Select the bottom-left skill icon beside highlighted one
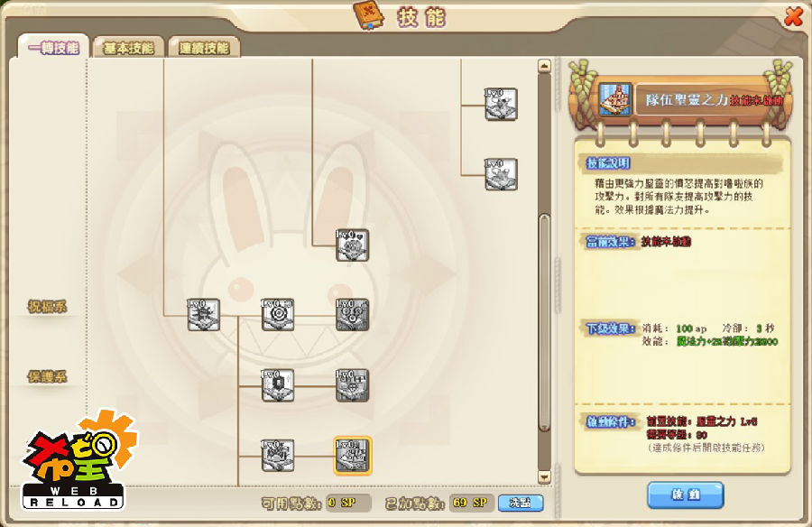 click(278, 456)
